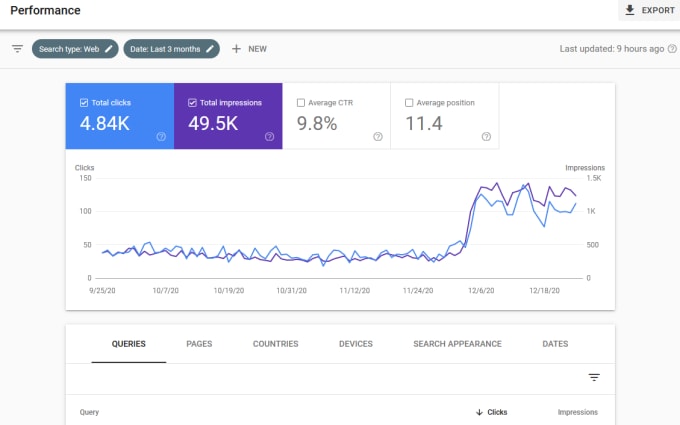
Task: Switch to the Countries tab
Action: (x=275, y=344)
